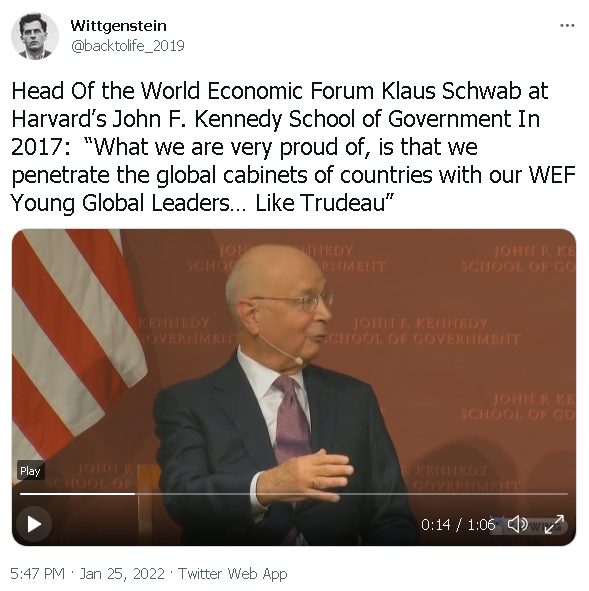This screenshot has height=591, width=589.
Task: Open the three-dot more options menu
Action: [567, 26]
